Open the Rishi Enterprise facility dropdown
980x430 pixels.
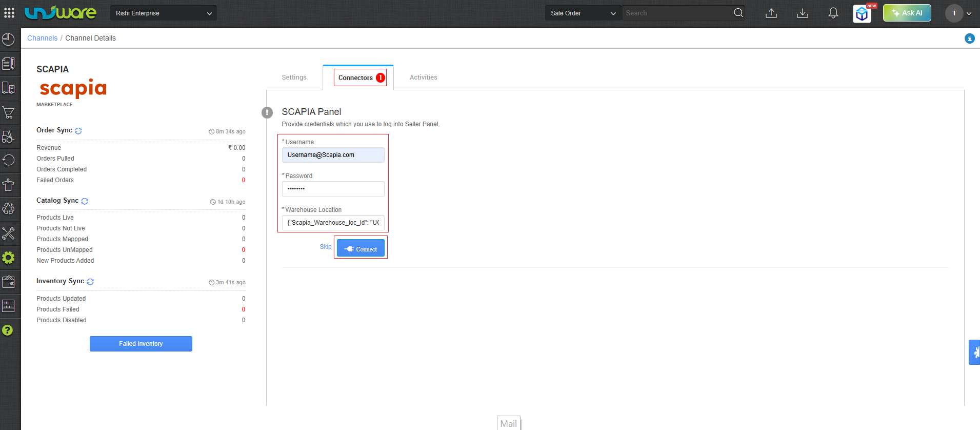pyautogui.click(x=164, y=13)
